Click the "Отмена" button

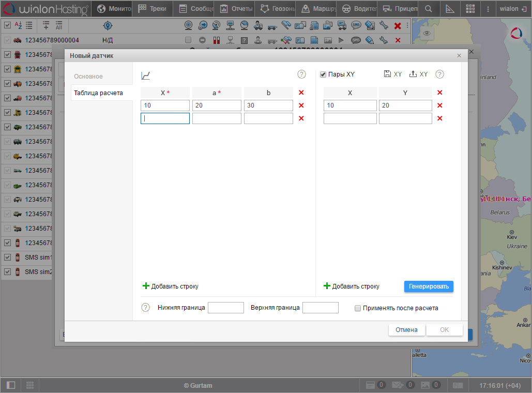[x=406, y=330]
